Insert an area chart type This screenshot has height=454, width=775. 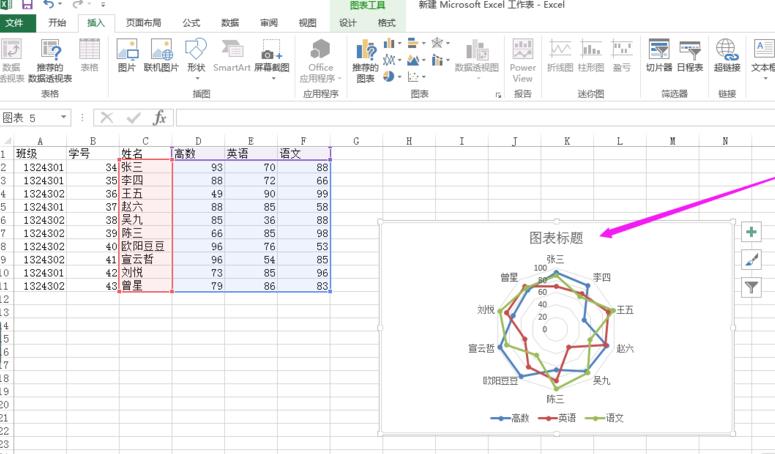(414, 60)
